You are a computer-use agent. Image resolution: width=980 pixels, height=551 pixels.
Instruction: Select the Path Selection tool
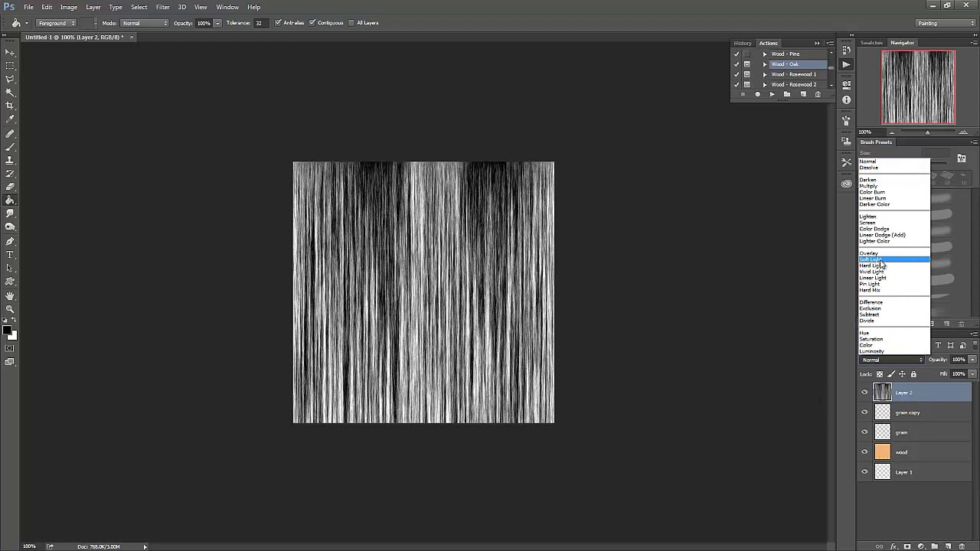coord(10,269)
